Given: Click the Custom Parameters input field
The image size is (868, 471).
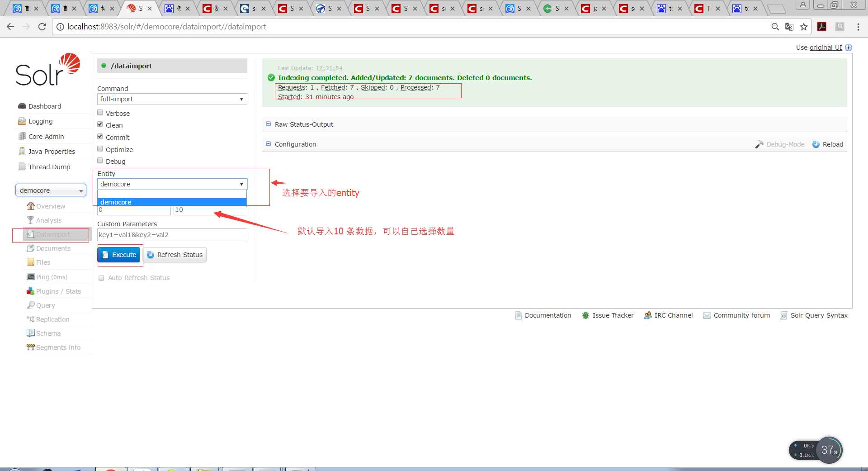Looking at the screenshot, I should (x=172, y=235).
